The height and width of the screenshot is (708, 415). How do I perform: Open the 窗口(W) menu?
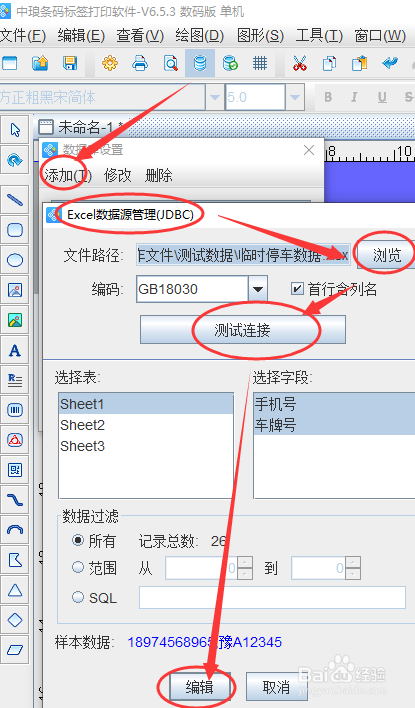click(x=380, y=36)
